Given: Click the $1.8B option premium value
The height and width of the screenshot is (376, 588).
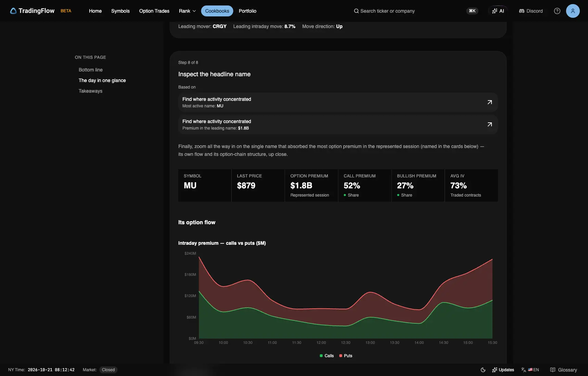Looking at the screenshot, I should pyautogui.click(x=301, y=186).
